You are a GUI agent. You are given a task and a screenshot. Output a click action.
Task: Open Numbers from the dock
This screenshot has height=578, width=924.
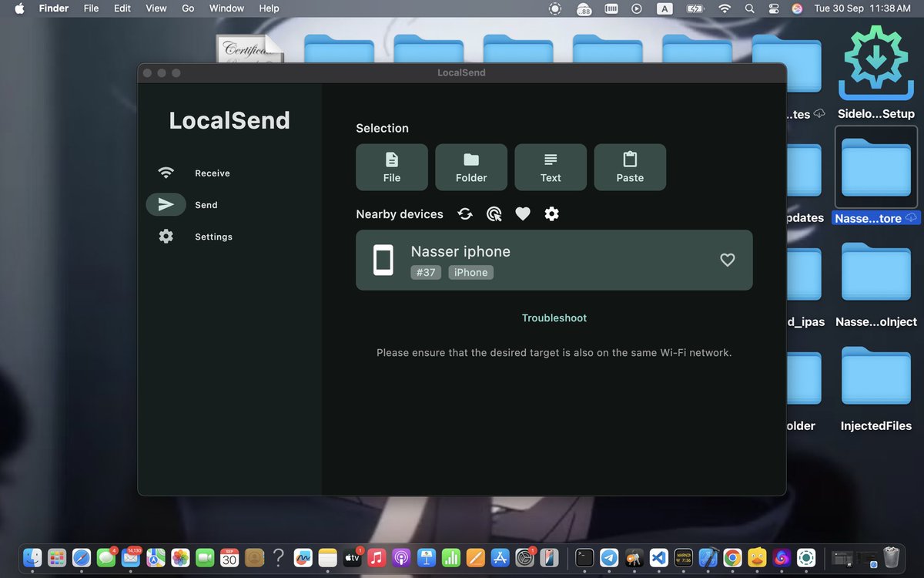pyautogui.click(x=450, y=556)
